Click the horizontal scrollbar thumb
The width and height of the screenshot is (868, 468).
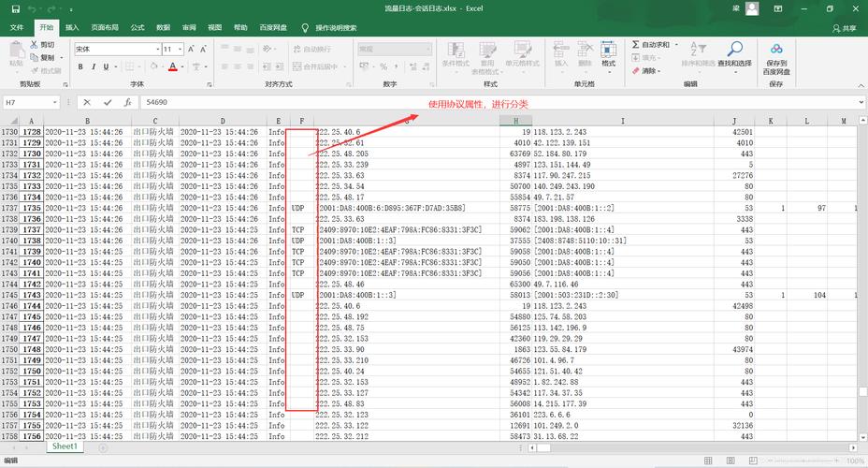tap(543, 447)
